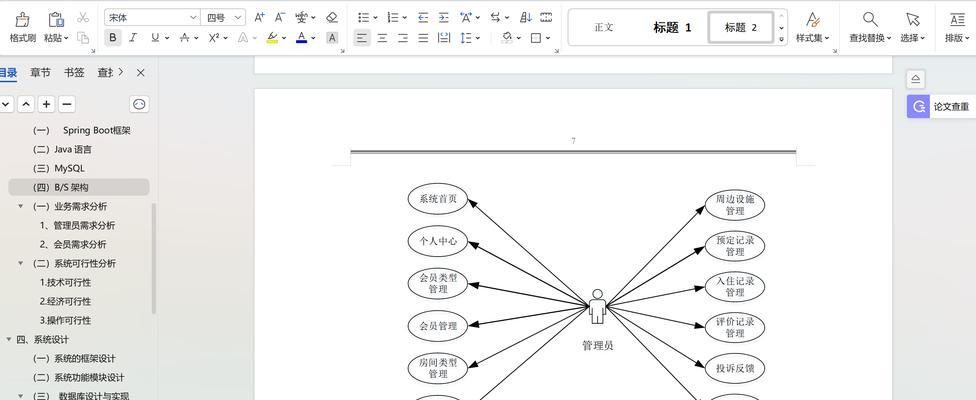Click the Copy icon below scissors

83,38
